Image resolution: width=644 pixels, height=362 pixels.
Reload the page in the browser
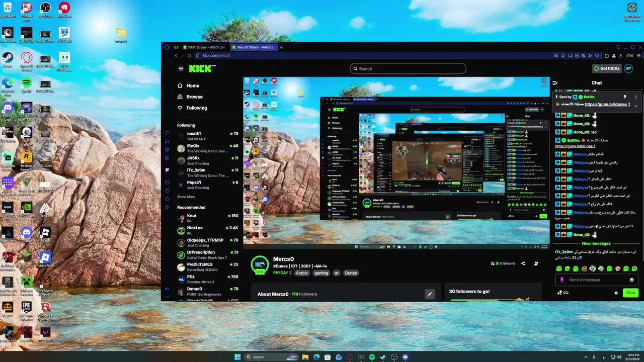189,55
